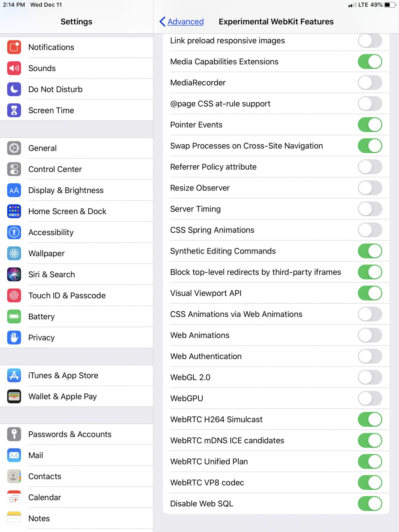Turn off Disable Web SQL switch

[370, 504]
